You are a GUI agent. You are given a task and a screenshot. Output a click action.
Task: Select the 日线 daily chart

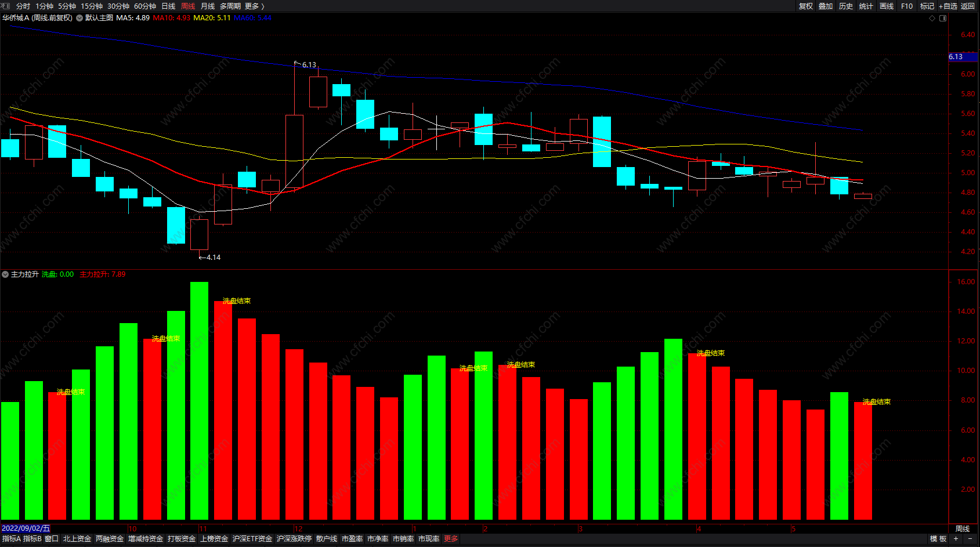click(x=168, y=6)
